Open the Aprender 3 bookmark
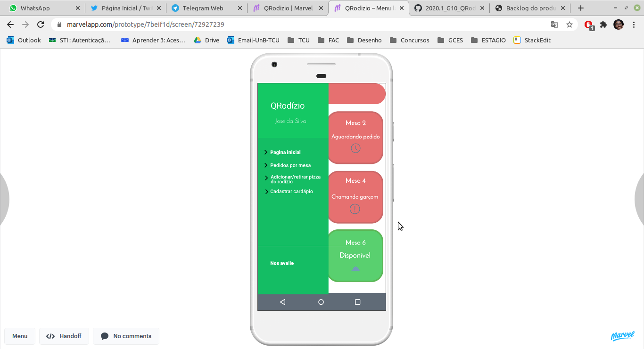The width and height of the screenshot is (644, 349). click(x=153, y=40)
